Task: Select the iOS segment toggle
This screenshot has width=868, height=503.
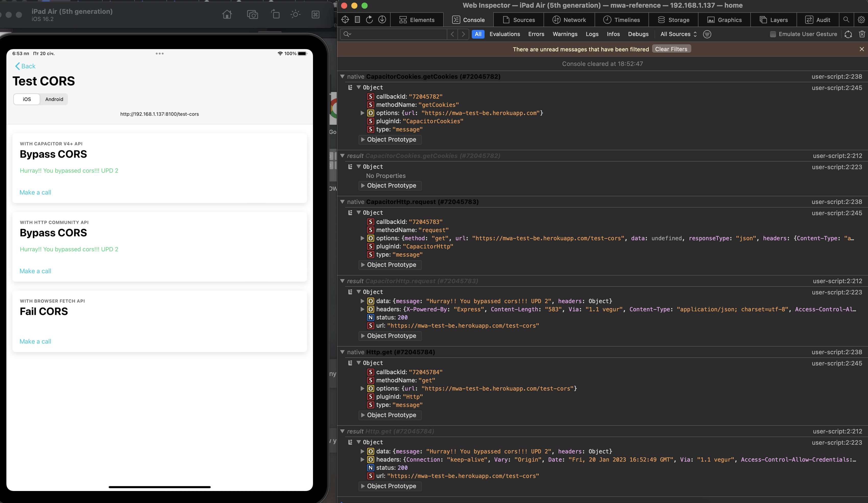Action: tap(27, 99)
